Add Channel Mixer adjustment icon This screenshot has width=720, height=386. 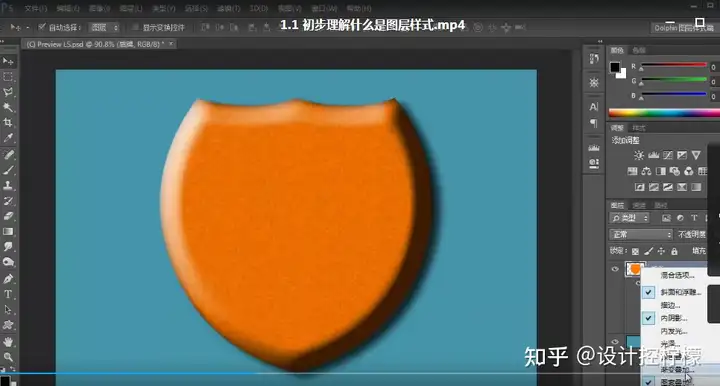pyautogui.click(x=688, y=171)
